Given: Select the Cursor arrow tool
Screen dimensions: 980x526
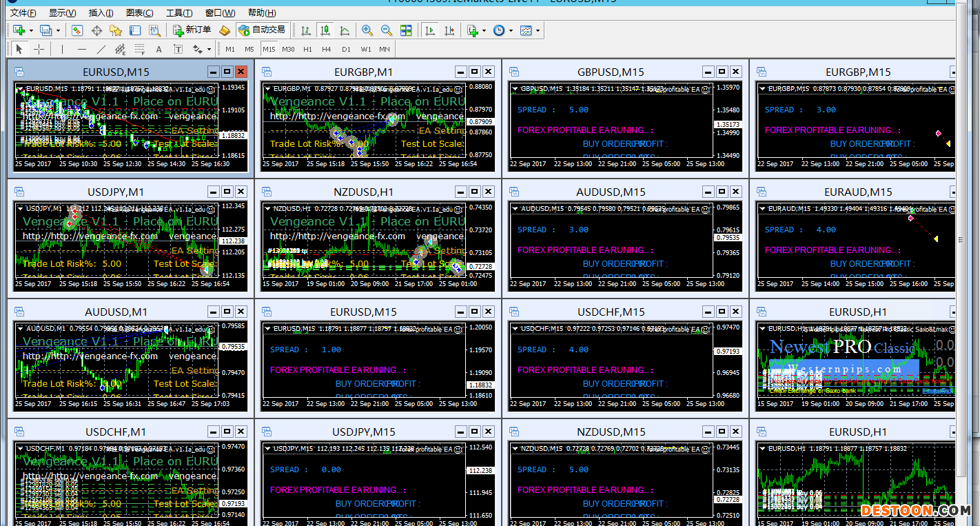Looking at the screenshot, I should coord(19,49).
